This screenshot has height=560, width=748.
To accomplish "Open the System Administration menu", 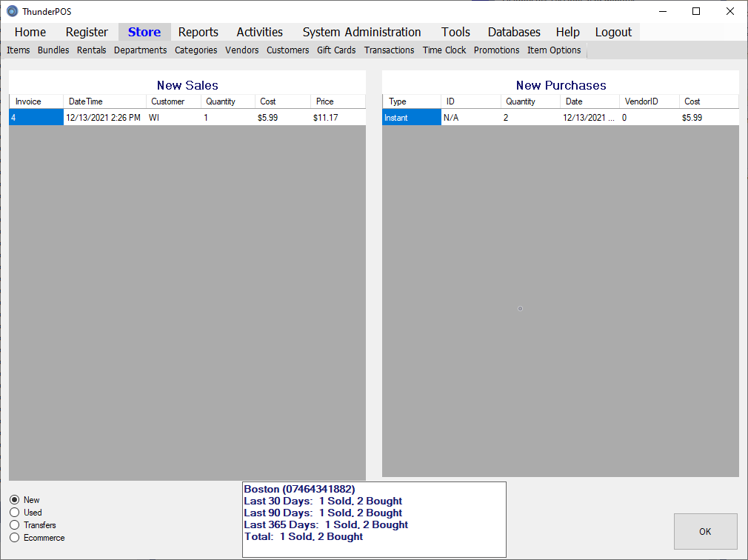I will pos(361,32).
